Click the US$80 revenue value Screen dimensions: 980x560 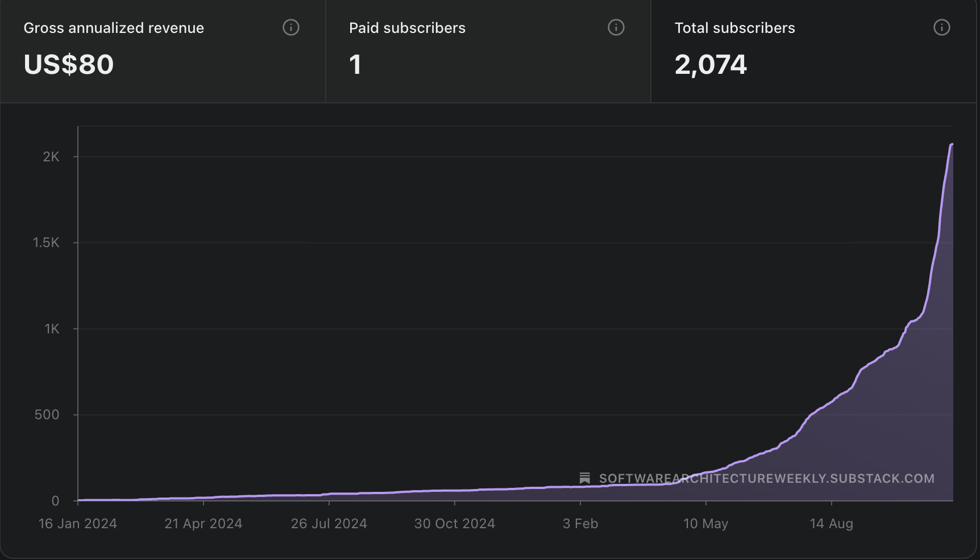point(69,64)
